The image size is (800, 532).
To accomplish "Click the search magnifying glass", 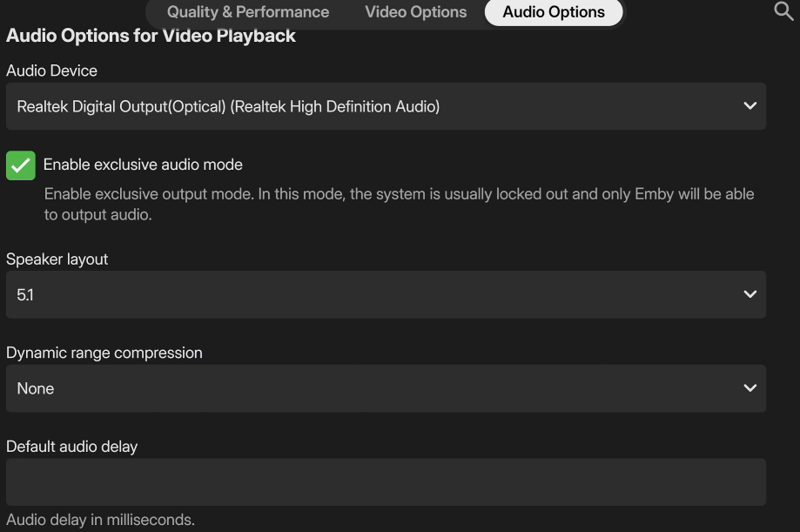I will pos(782,12).
